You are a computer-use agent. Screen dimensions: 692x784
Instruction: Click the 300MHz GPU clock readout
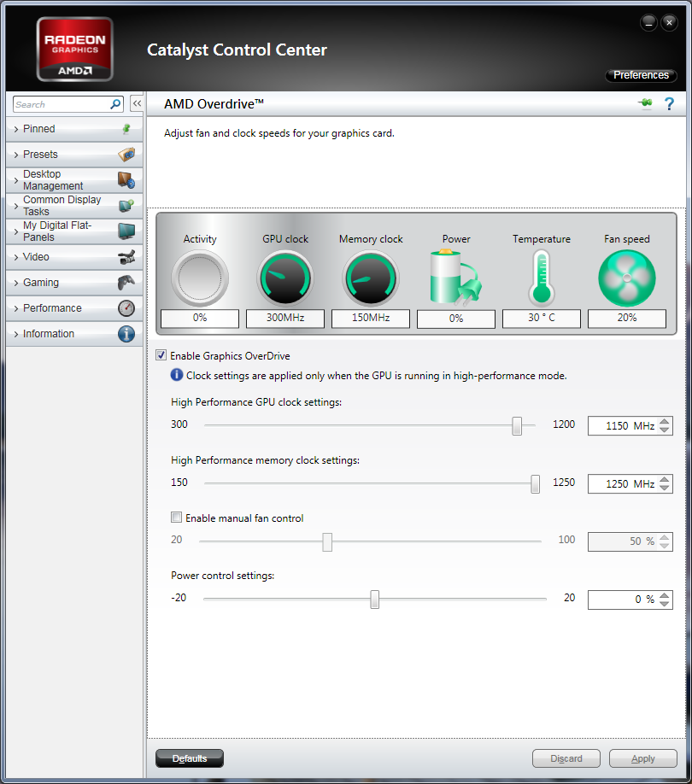pos(285,318)
